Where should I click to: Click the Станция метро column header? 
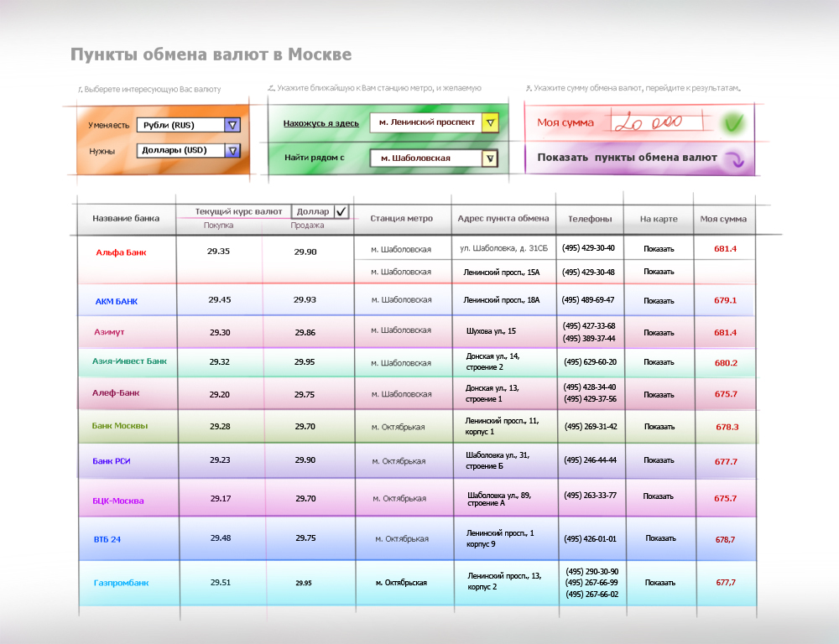point(402,218)
